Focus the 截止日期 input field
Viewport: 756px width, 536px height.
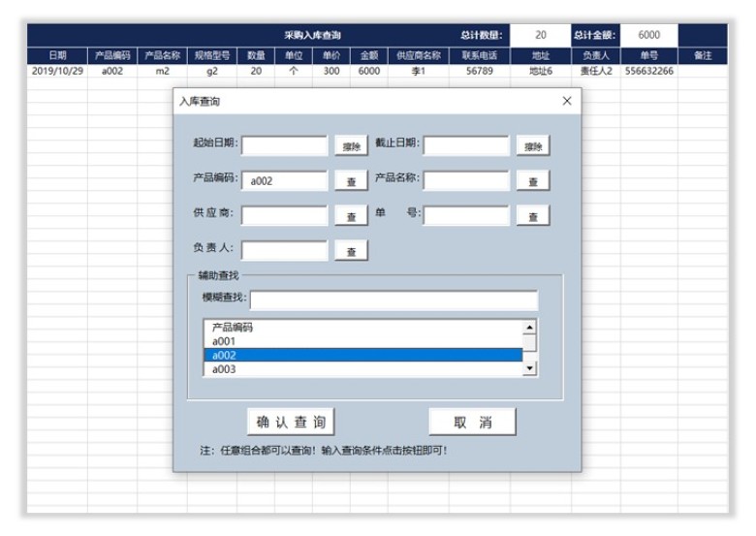tap(466, 146)
